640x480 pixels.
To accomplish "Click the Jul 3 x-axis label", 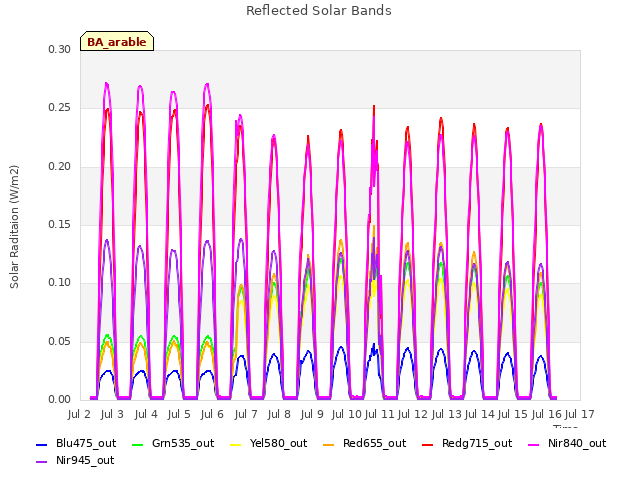I will 112,415.
